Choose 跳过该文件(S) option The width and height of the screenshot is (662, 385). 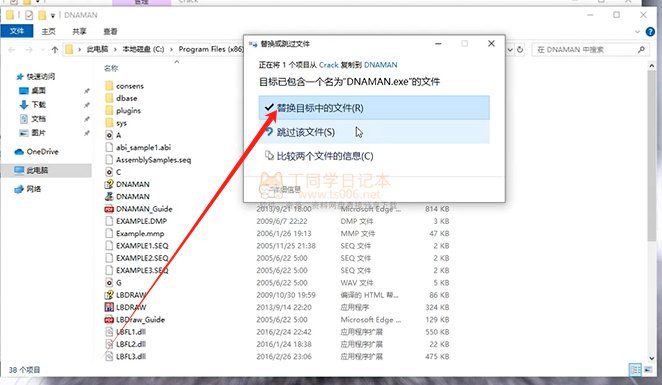(x=374, y=132)
